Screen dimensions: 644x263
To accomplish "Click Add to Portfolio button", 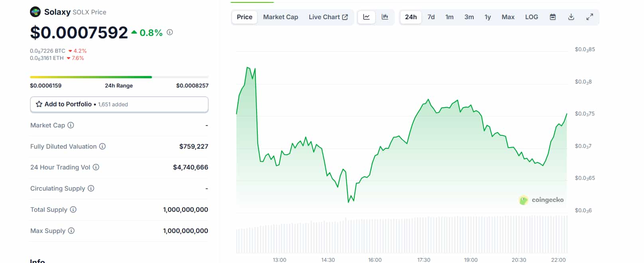I will coord(119,104).
